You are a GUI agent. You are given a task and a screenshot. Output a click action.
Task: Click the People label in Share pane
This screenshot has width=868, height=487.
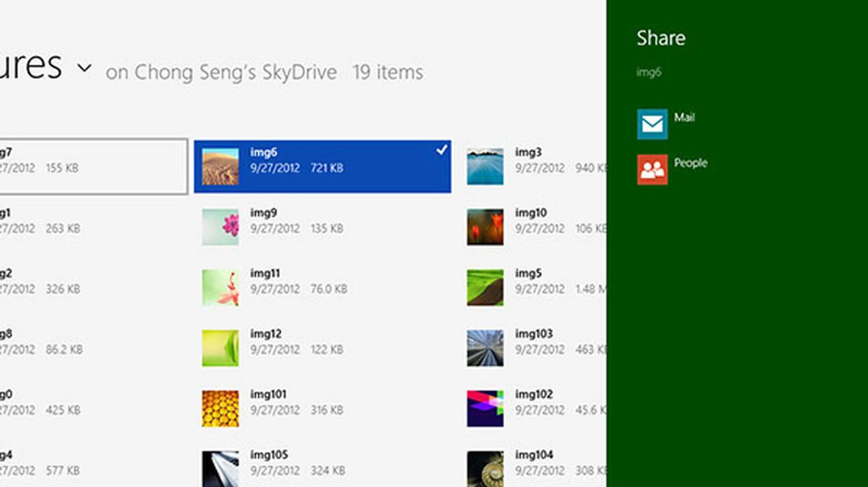(x=690, y=163)
